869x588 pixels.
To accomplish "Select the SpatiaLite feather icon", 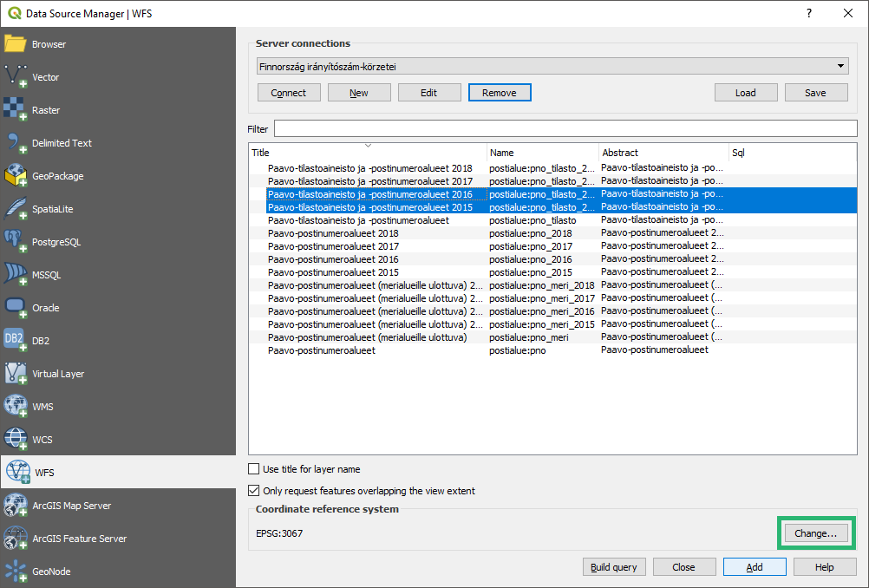I will tap(15, 208).
